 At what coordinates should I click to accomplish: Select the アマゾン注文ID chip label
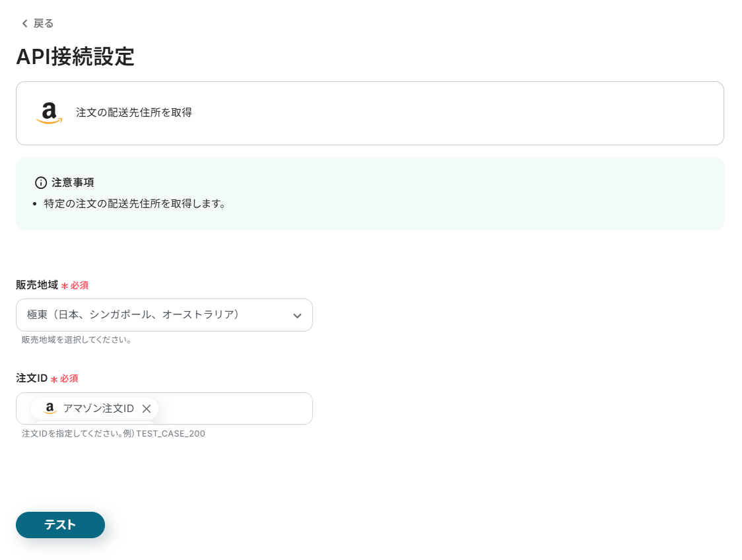98,409
